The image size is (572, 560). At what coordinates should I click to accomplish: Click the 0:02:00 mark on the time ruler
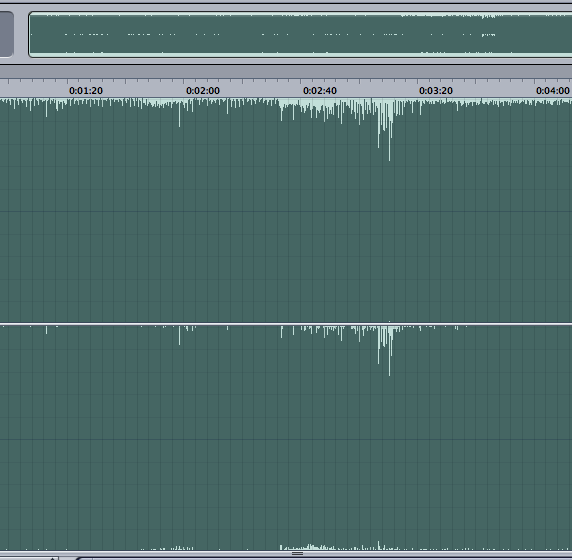[203, 90]
